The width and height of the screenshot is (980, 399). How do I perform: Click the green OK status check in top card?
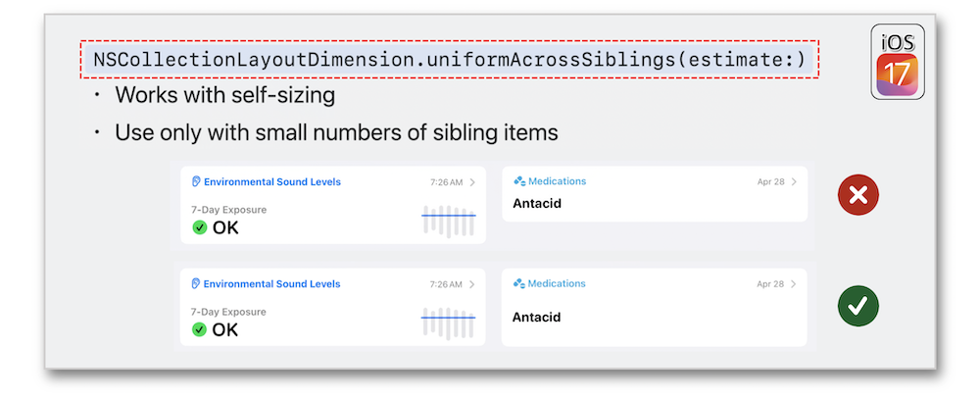[199, 227]
